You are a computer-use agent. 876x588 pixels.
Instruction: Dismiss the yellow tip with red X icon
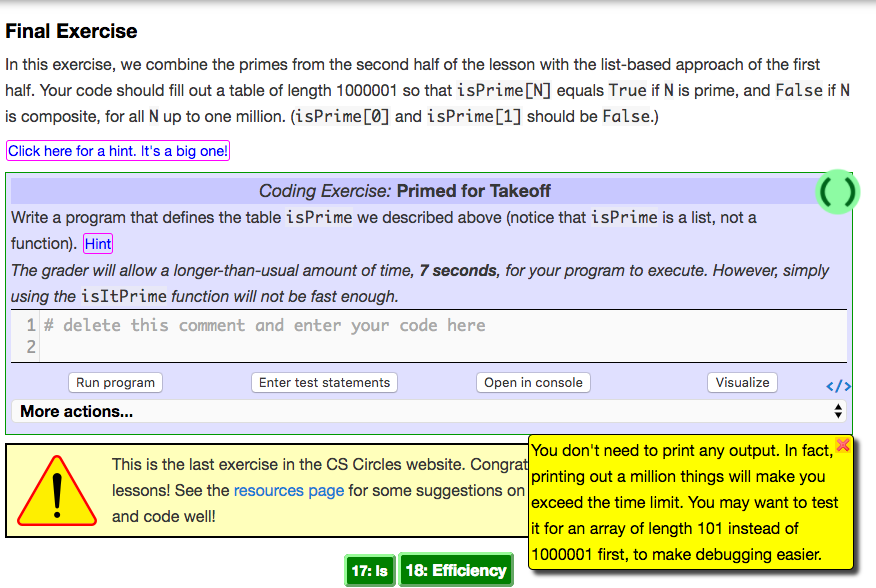843,446
